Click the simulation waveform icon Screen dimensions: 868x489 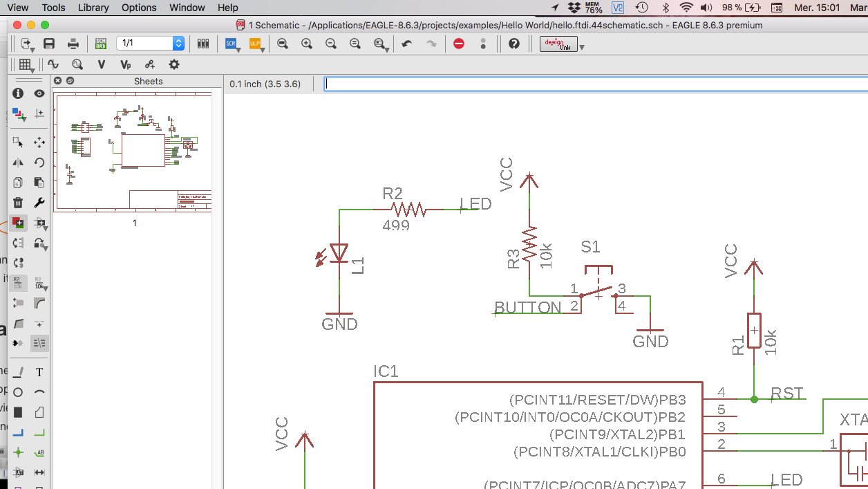[53, 64]
